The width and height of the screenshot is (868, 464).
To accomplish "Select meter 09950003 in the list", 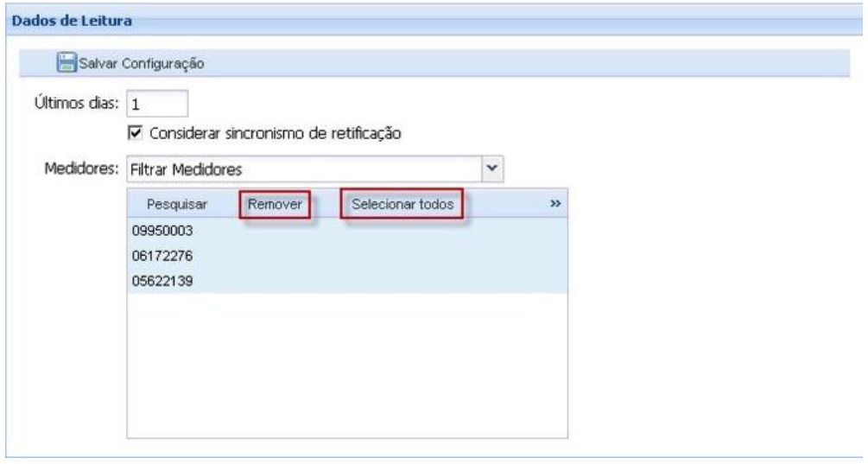I will (x=157, y=232).
